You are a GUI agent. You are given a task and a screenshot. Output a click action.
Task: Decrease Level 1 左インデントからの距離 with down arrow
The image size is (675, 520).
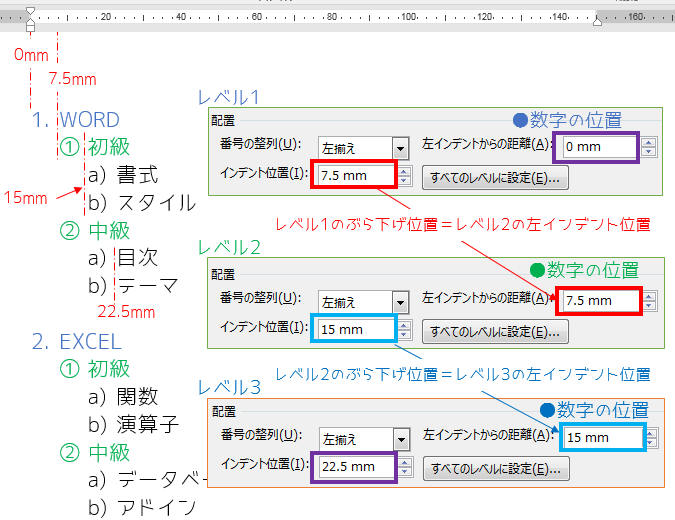(x=649, y=152)
